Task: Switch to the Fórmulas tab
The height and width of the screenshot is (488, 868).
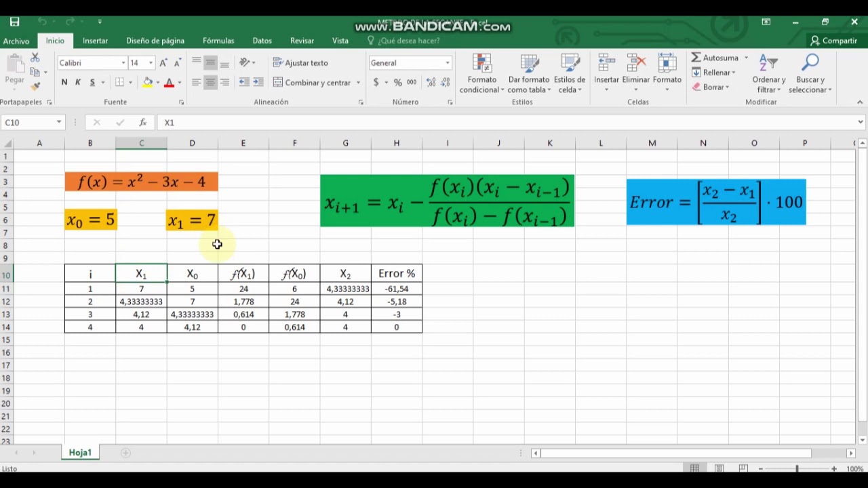Action: coord(218,41)
